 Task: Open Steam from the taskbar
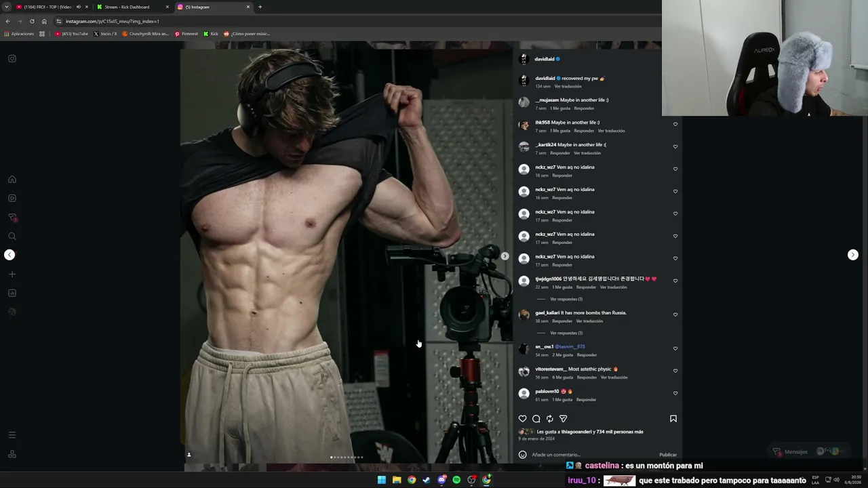[427, 480]
